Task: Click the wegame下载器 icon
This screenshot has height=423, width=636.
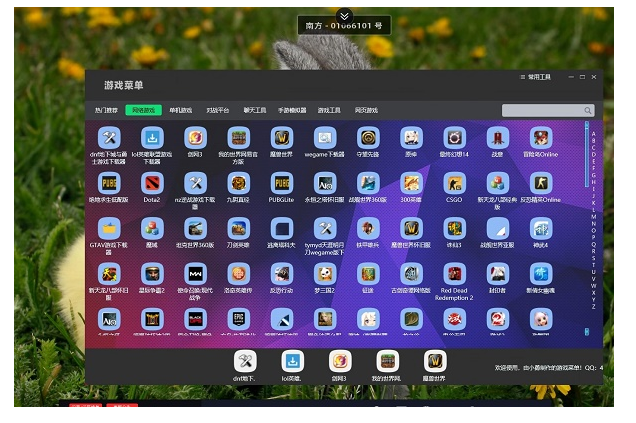Action: click(324, 138)
